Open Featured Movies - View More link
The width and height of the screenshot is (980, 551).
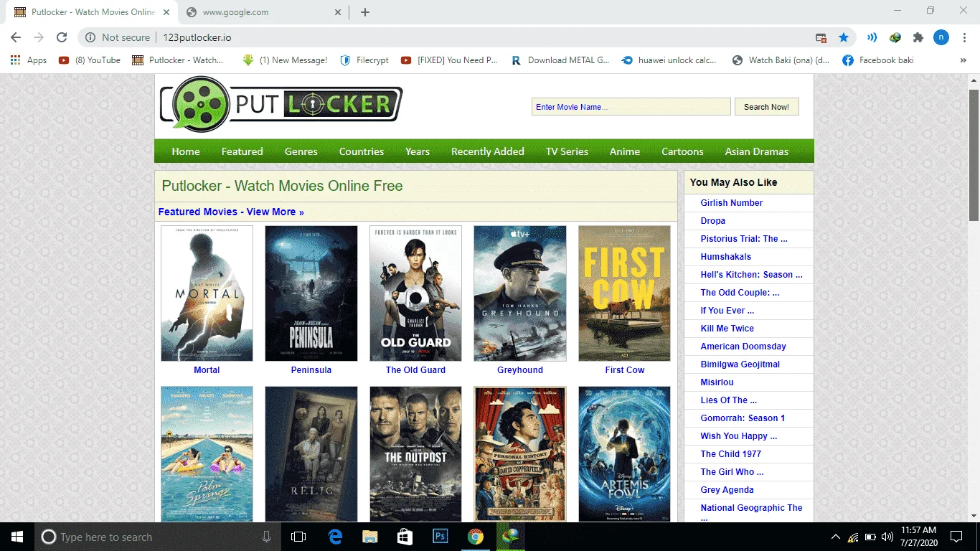pyautogui.click(x=231, y=212)
